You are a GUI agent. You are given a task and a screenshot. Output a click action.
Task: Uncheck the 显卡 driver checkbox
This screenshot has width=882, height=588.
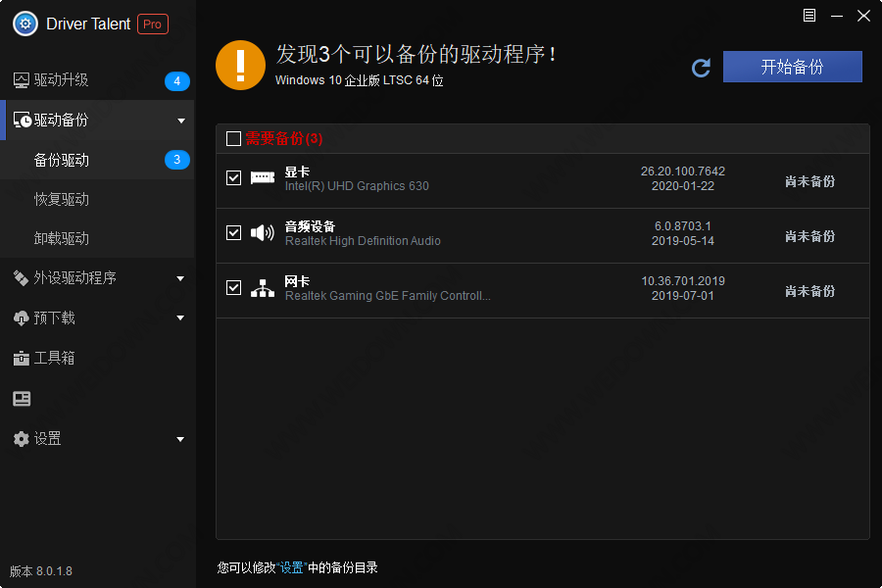pyautogui.click(x=233, y=177)
